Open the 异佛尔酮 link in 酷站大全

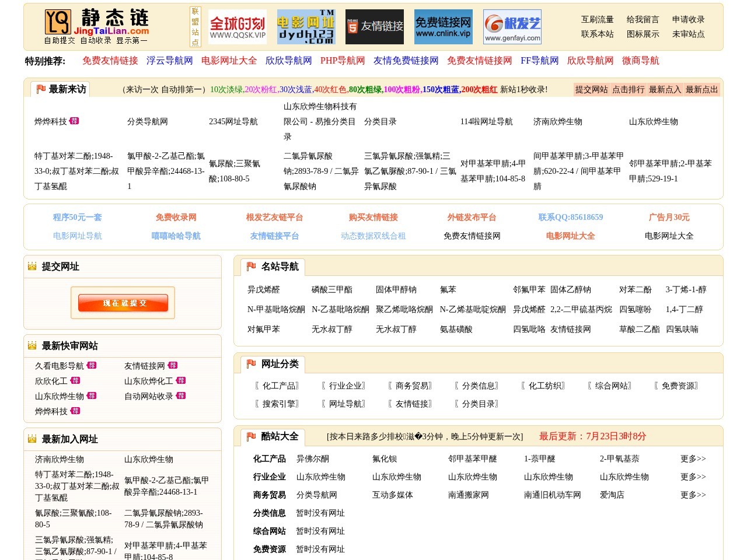(x=313, y=459)
